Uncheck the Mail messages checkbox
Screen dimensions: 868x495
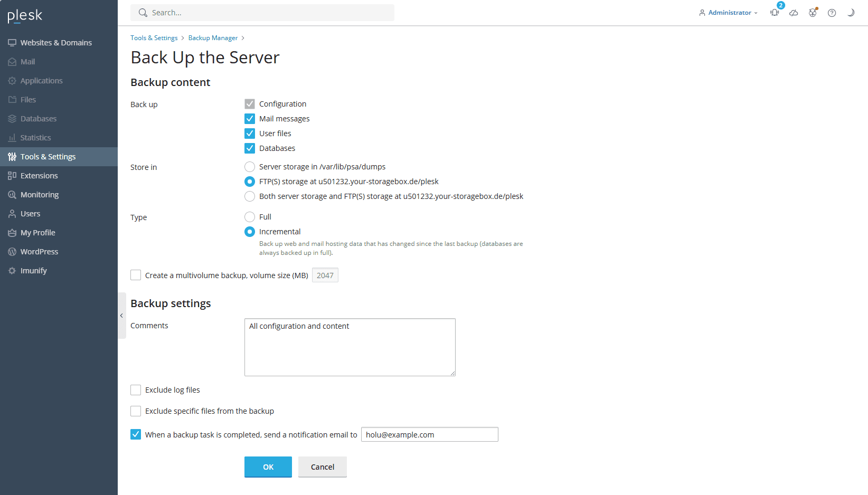(x=250, y=119)
